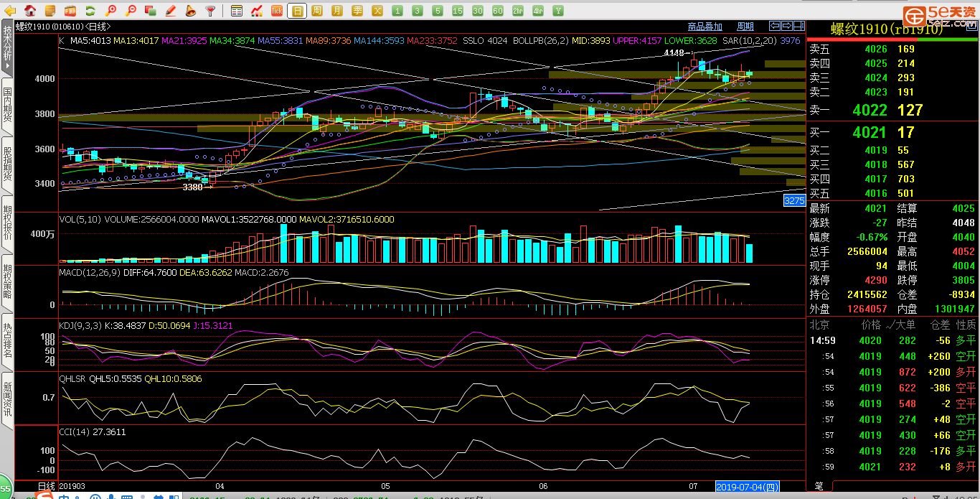980x499 pixels.
Task: Click the 买一 price 4021
Action: tap(870, 132)
